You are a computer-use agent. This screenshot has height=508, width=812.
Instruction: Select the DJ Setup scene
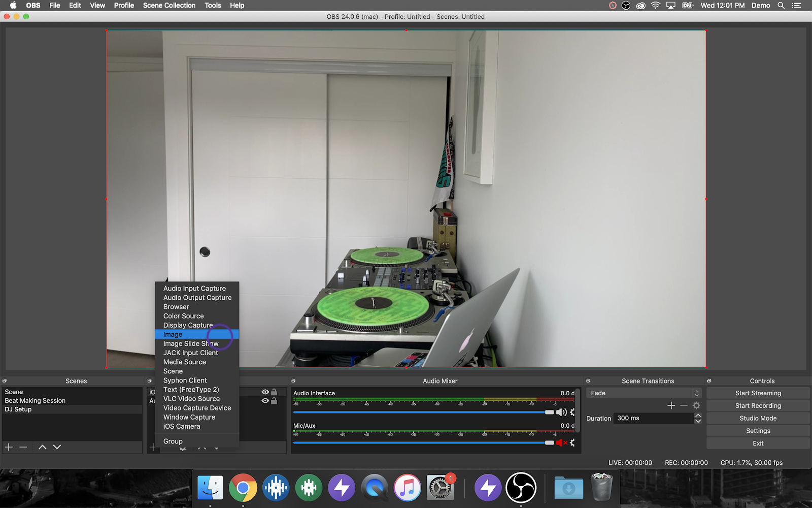click(72, 409)
